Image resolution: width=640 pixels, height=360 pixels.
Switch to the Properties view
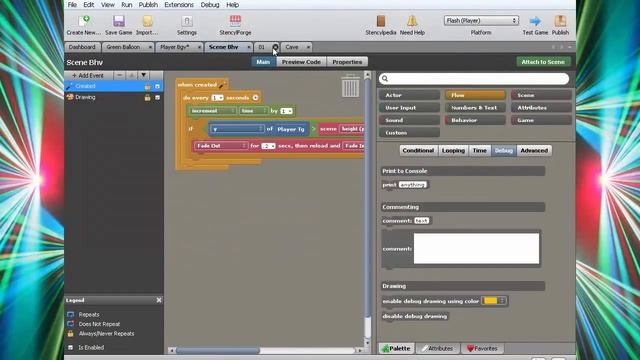coord(347,62)
